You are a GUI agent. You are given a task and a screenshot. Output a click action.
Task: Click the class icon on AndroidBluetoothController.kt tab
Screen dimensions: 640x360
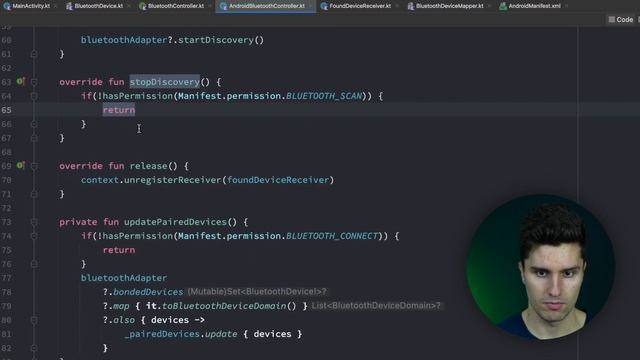[223, 6]
